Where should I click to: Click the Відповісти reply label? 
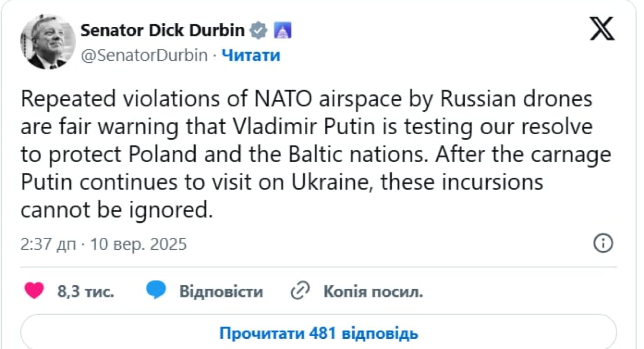coord(221,292)
